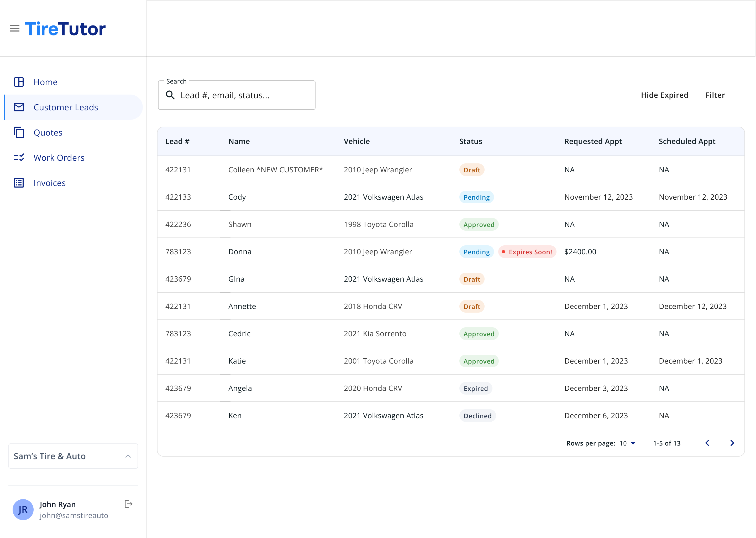Click the Home dashboard icon
Viewport: 756px width, 538px height.
tap(19, 82)
